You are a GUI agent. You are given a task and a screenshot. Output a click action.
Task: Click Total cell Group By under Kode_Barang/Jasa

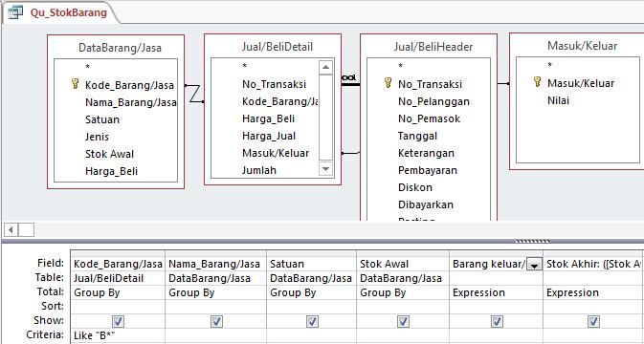118,292
